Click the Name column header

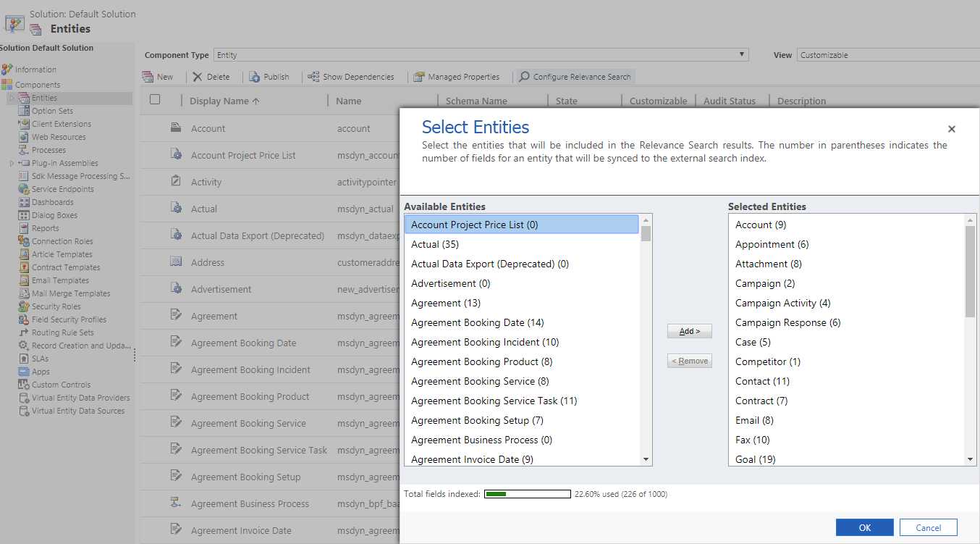coord(349,101)
